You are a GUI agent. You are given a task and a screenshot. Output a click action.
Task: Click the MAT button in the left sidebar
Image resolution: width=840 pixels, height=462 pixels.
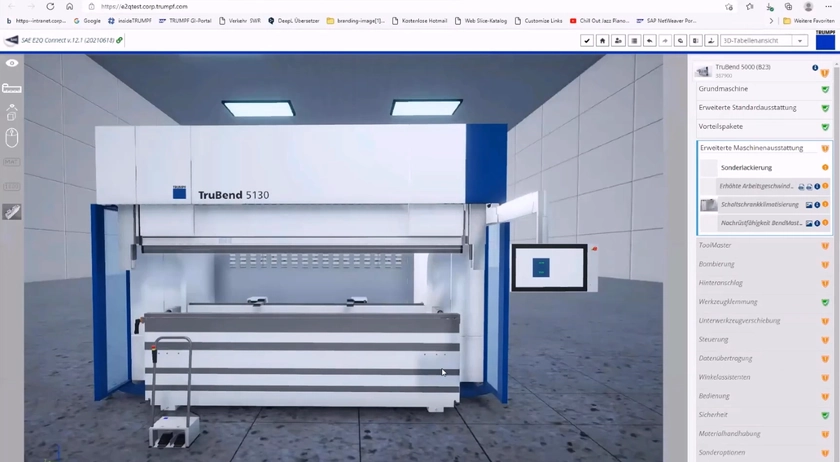coord(12,162)
